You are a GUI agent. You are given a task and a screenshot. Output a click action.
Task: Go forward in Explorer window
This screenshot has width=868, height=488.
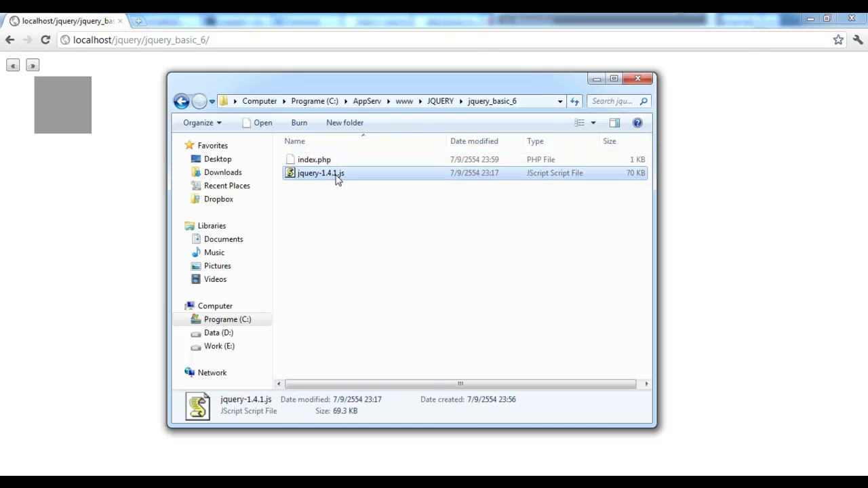(199, 101)
